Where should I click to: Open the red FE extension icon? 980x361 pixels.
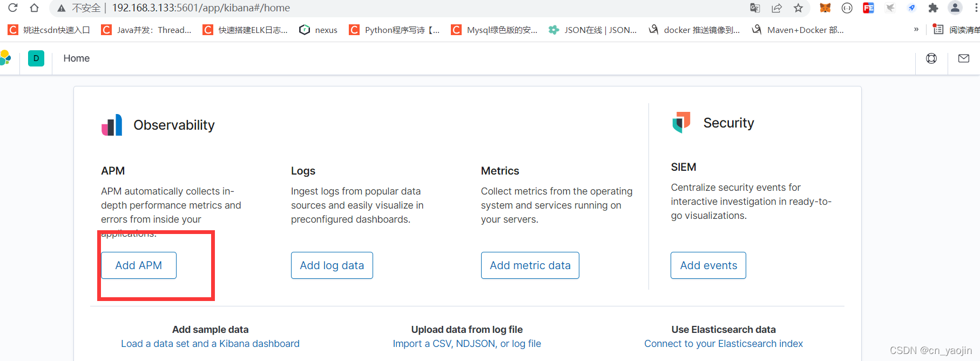[868, 8]
